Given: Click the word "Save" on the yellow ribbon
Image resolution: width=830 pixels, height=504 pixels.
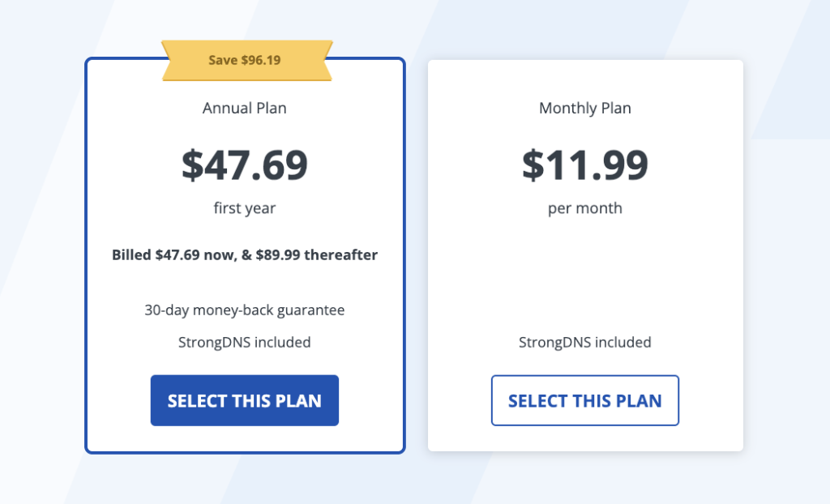Looking at the screenshot, I should pyautogui.click(x=223, y=61).
